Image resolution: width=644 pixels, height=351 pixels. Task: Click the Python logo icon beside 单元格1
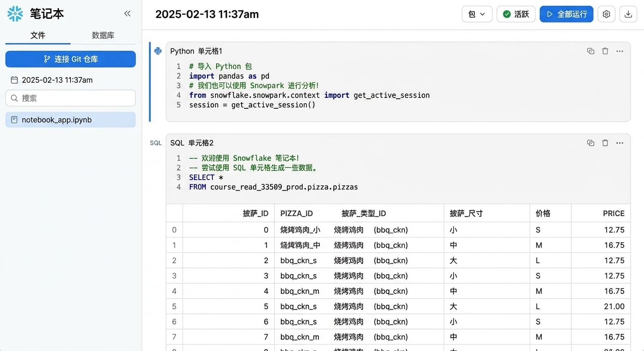[158, 51]
